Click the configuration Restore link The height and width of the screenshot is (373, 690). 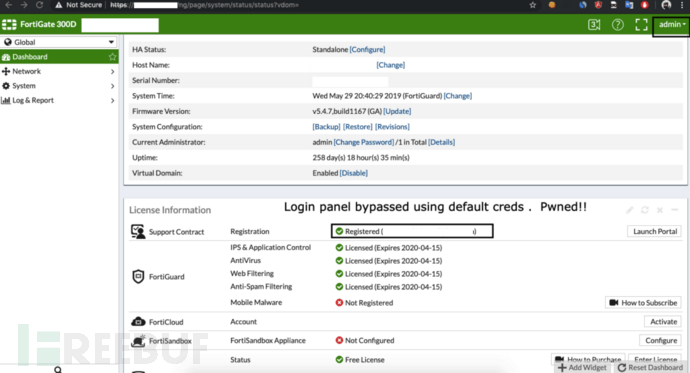click(357, 127)
